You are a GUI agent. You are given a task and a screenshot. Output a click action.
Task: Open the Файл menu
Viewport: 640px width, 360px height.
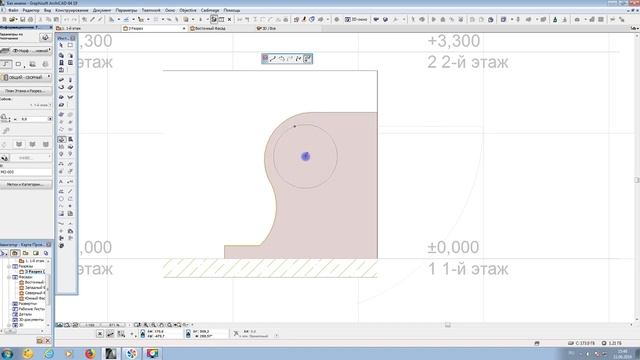pyautogui.click(x=13, y=10)
